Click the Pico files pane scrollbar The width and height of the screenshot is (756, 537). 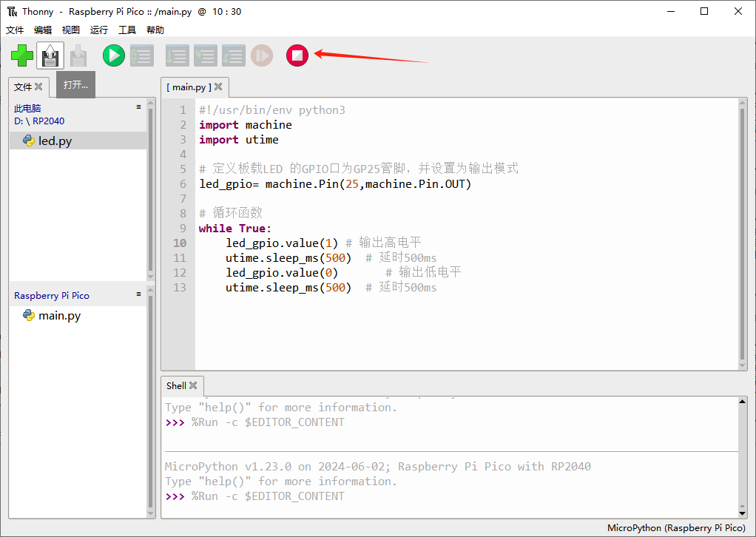click(x=150, y=402)
